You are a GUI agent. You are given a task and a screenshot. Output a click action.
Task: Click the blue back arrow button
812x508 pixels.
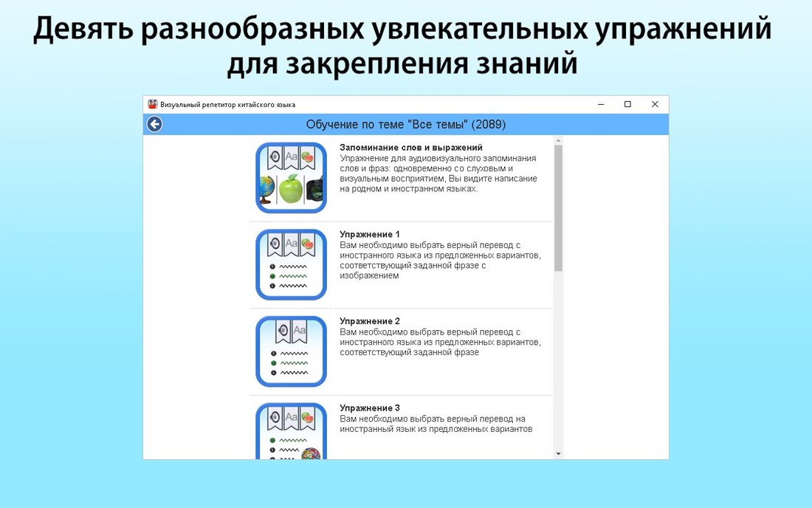click(x=154, y=124)
